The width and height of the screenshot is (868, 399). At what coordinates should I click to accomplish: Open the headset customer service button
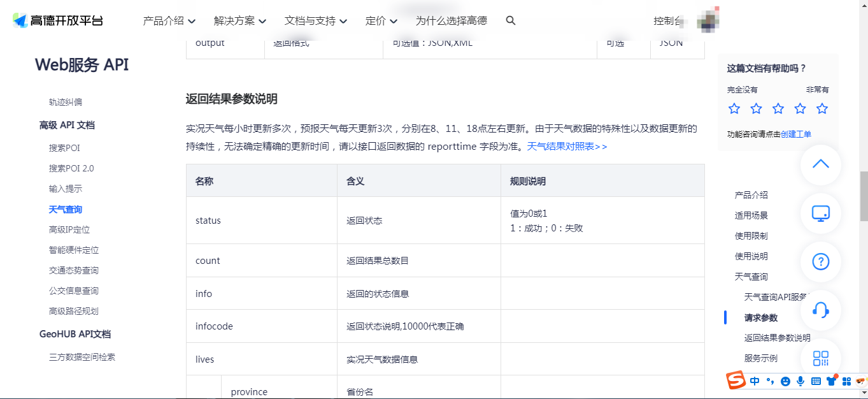pos(821,310)
